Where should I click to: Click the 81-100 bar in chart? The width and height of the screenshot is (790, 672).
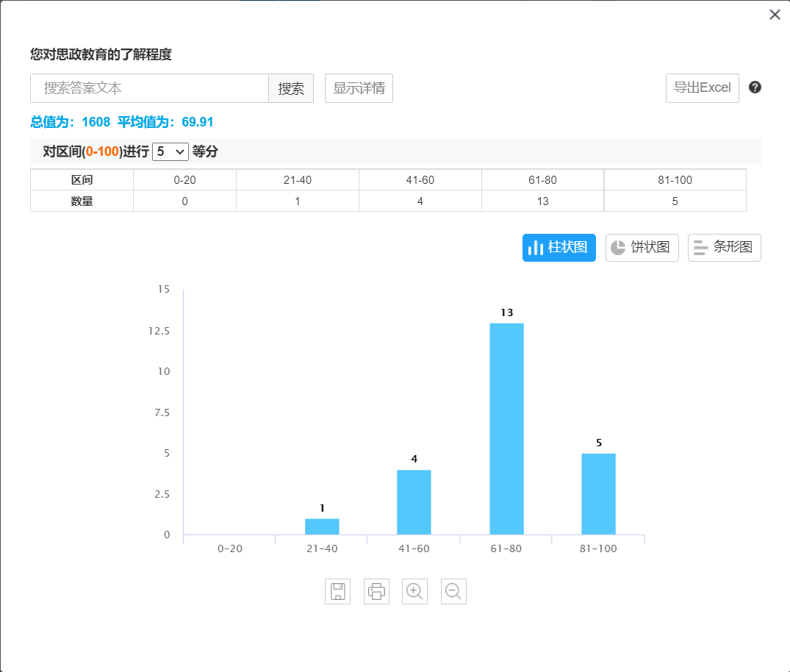598,494
